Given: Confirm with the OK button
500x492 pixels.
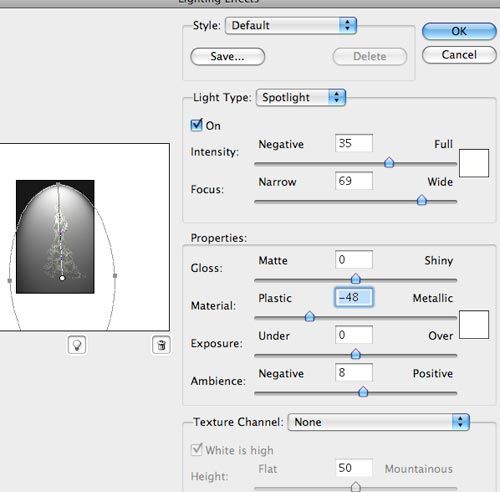Looking at the screenshot, I should tap(459, 31).
